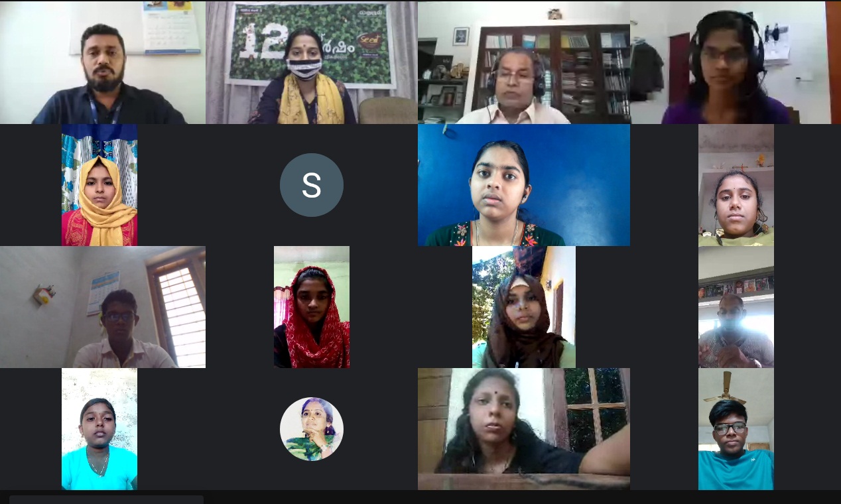Choose woman in black top leaning by window
Viewport: 841px width, 504px height.
(x=524, y=429)
